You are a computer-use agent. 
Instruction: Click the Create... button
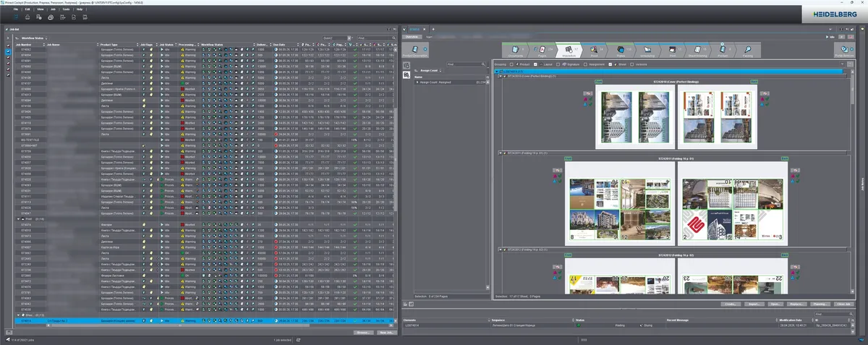(731, 304)
